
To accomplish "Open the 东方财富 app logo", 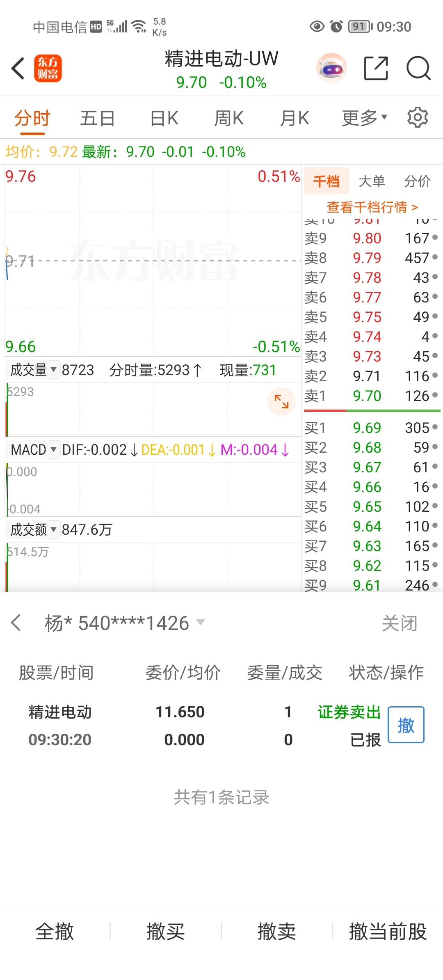I will 48,68.
